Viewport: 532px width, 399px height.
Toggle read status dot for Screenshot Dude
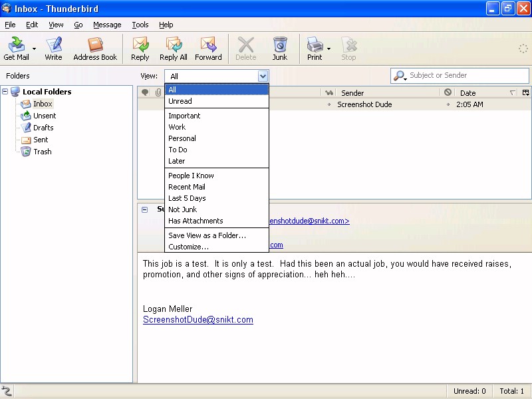tap(329, 104)
